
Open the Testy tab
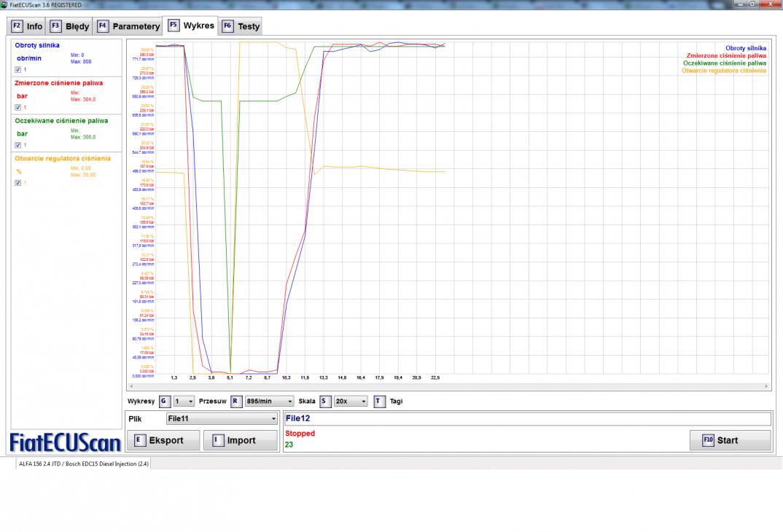tap(248, 26)
